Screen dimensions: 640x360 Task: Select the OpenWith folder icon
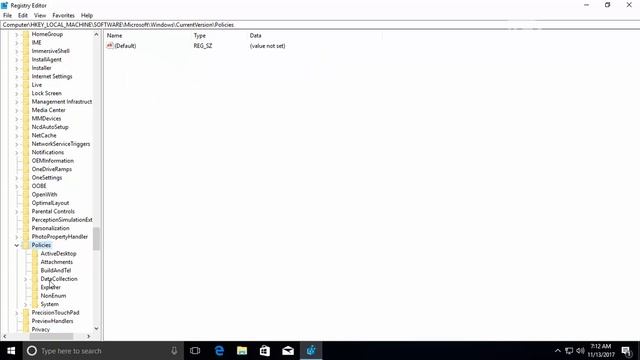(26, 195)
